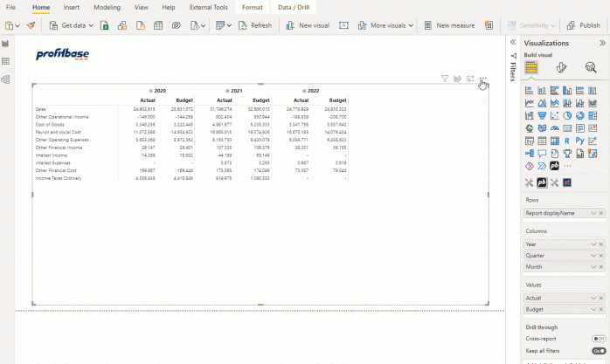Switch to the Data view icon

coord(5,61)
